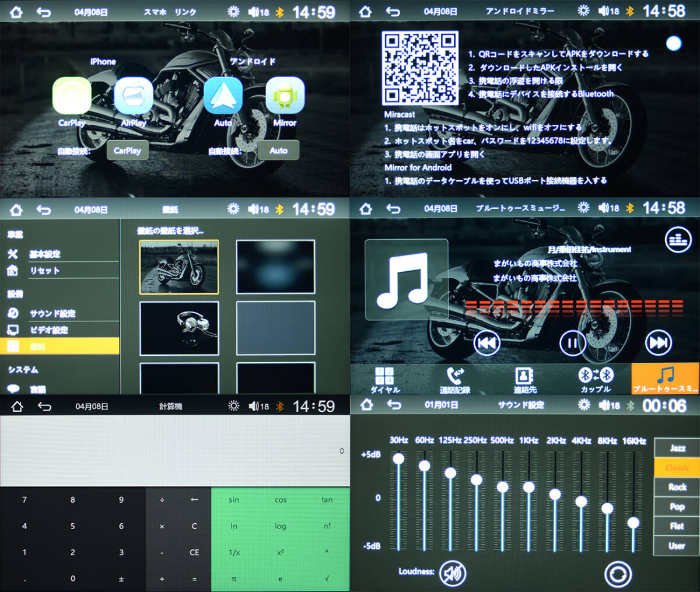Switch to 通話記録 call log tab
700x592 pixels.
(455, 379)
